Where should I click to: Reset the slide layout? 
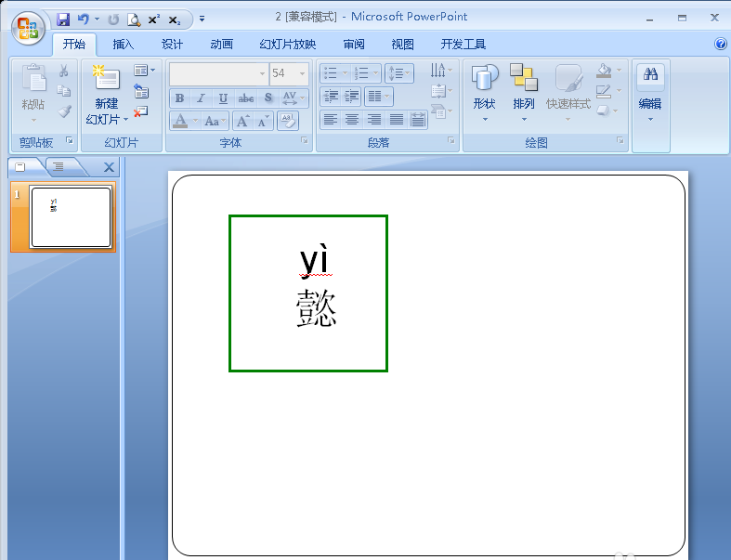pos(141,90)
